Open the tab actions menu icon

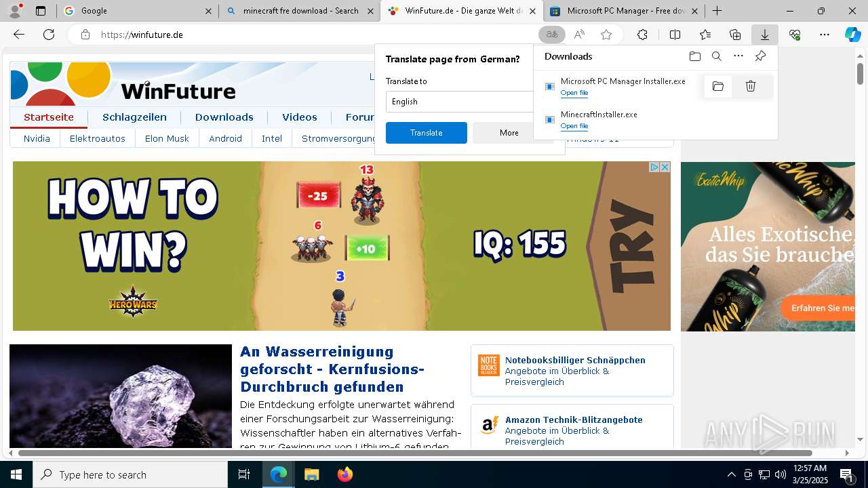pos(41,11)
